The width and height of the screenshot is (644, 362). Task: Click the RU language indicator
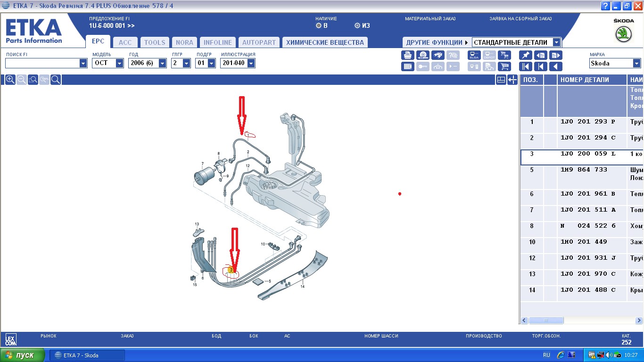pos(546,355)
